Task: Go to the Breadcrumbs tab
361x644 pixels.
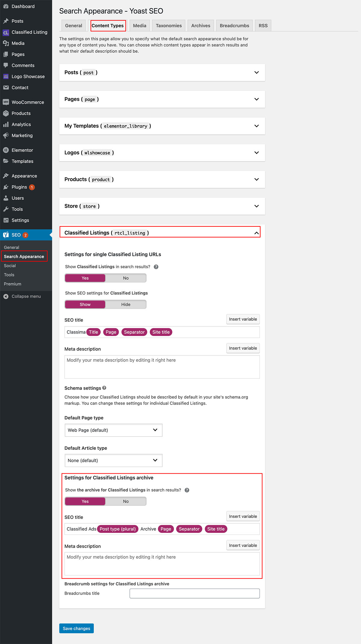Action: 234,26
